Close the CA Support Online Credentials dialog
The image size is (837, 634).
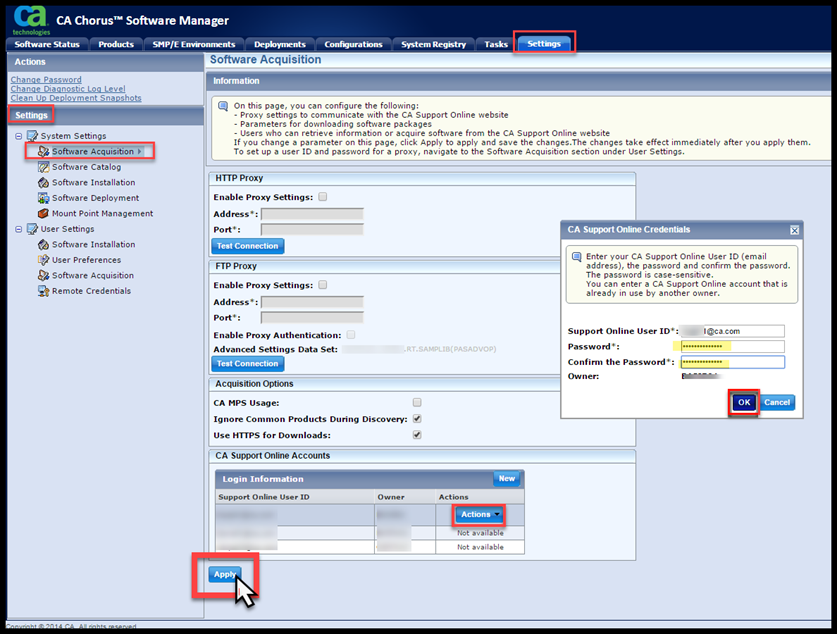pos(794,230)
